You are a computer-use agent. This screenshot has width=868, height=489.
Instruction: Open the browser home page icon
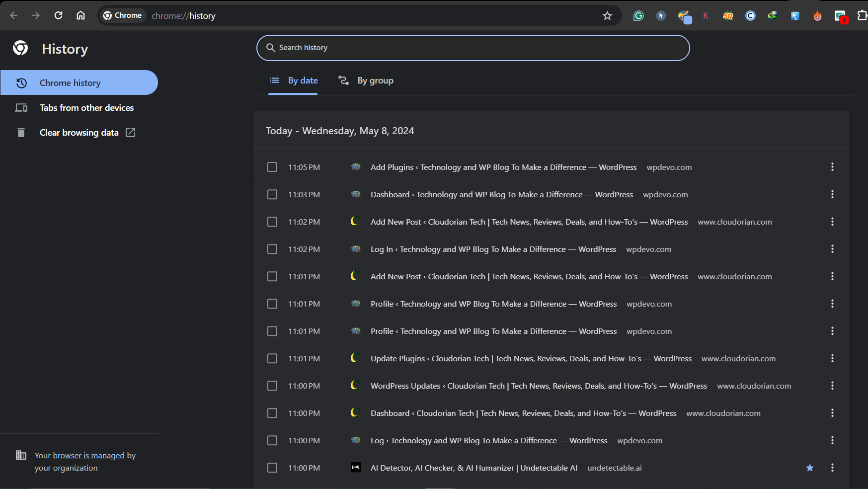pos(80,15)
